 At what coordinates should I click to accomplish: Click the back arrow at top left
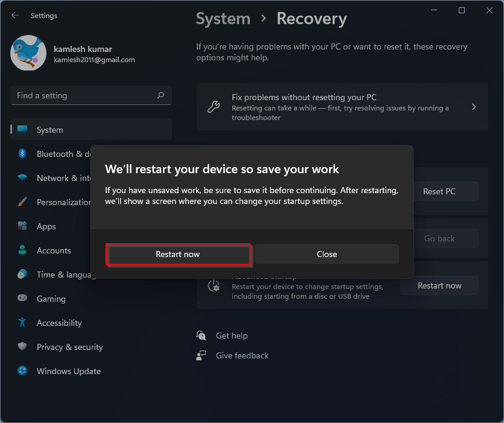(x=14, y=16)
